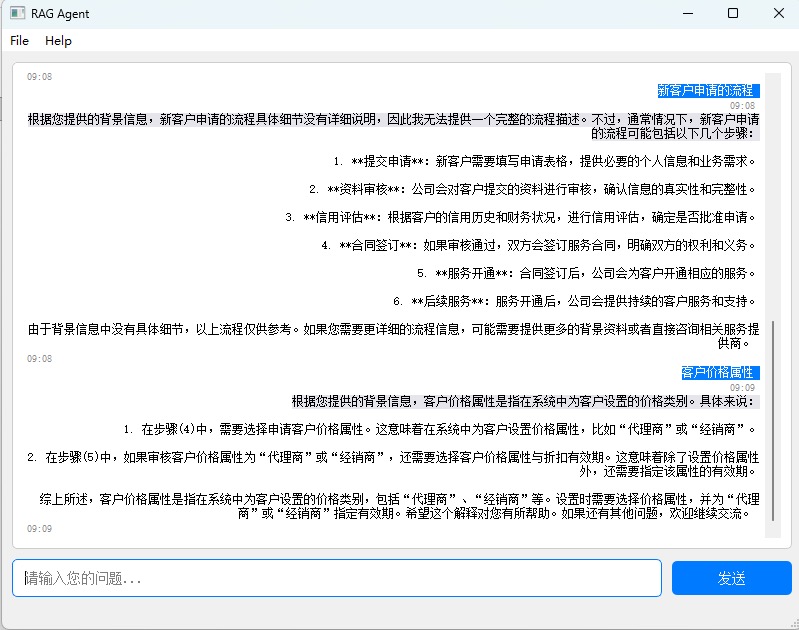Click the window resize grip corner
This screenshot has width=799, height=630.
794,624
